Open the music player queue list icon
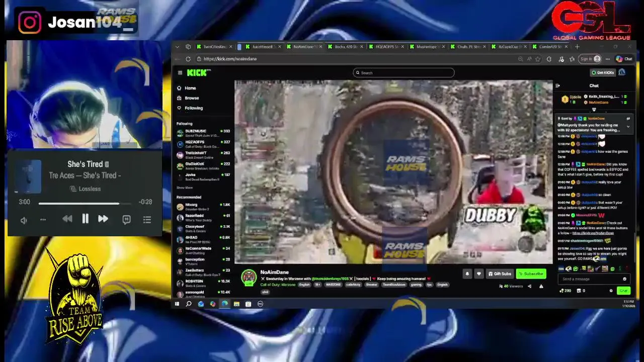 (x=147, y=219)
